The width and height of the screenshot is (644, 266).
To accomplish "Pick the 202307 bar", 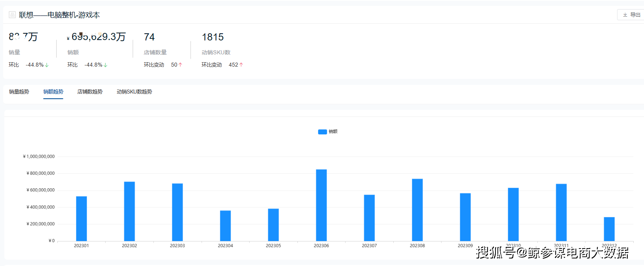I will click(369, 218).
